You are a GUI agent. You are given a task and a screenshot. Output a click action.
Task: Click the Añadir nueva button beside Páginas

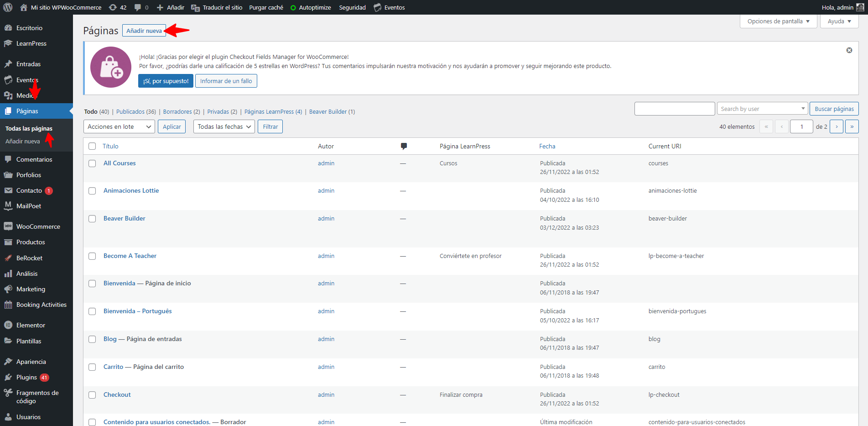click(144, 31)
